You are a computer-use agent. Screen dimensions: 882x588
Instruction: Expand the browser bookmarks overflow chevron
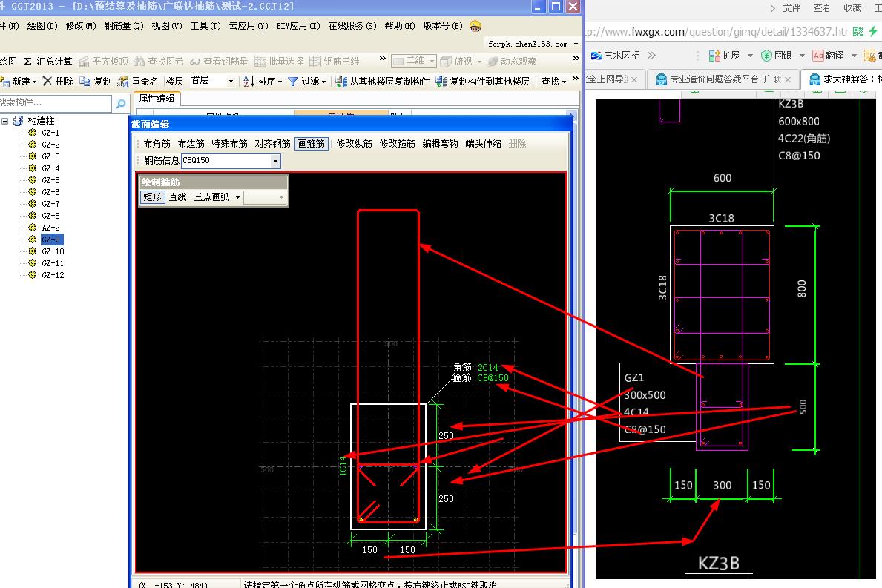(651, 55)
